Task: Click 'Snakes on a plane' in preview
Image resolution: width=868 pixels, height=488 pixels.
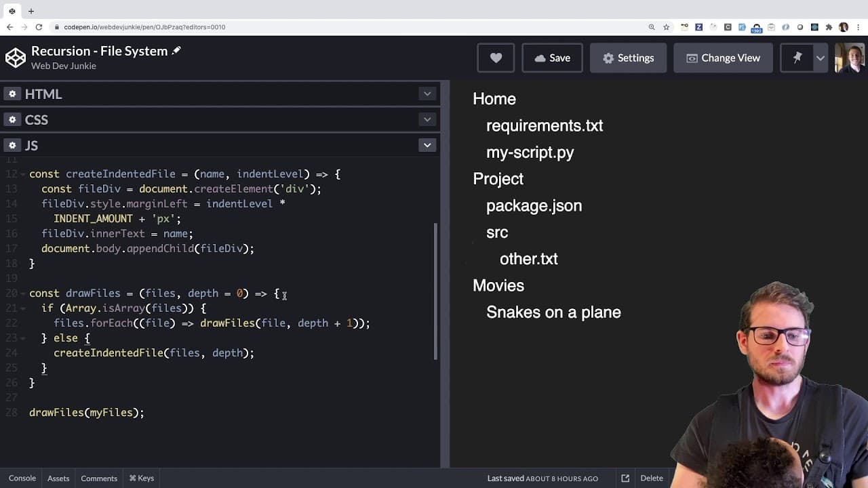Action: [553, 312]
